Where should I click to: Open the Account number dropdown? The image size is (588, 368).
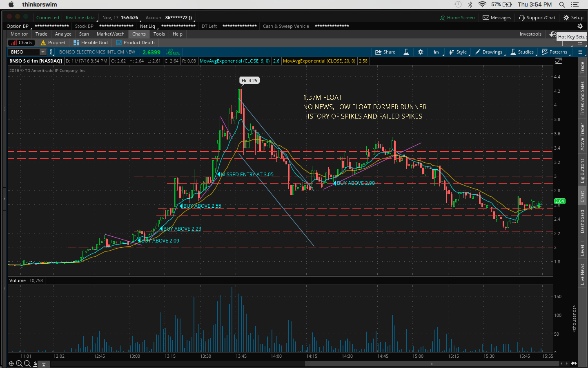click(171, 18)
